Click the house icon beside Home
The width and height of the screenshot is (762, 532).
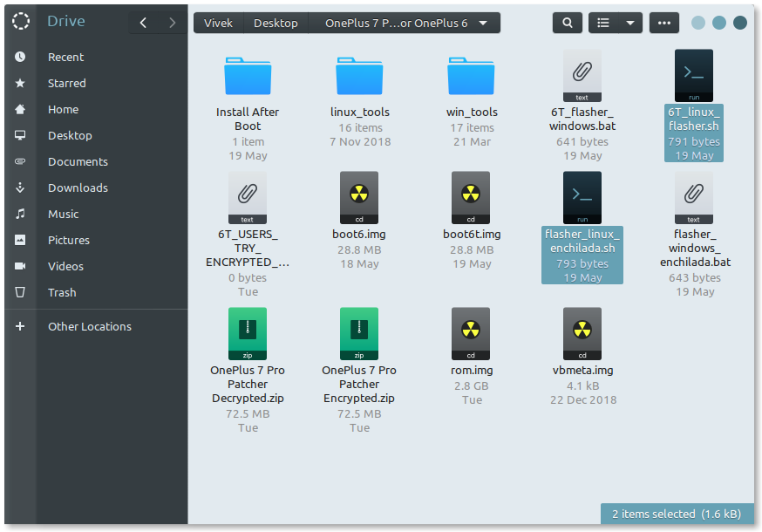(x=20, y=109)
